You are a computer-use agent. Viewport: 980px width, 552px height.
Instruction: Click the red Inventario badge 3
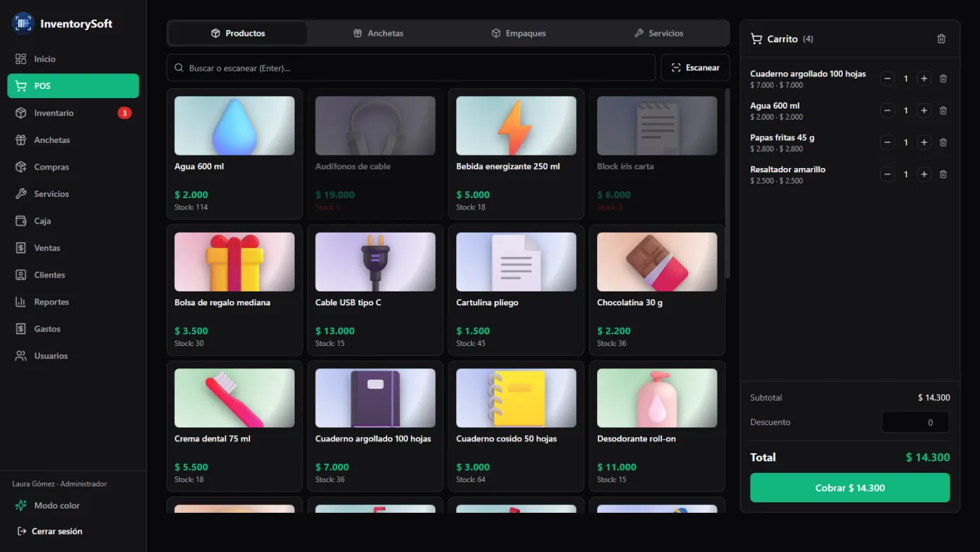coord(125,113)
